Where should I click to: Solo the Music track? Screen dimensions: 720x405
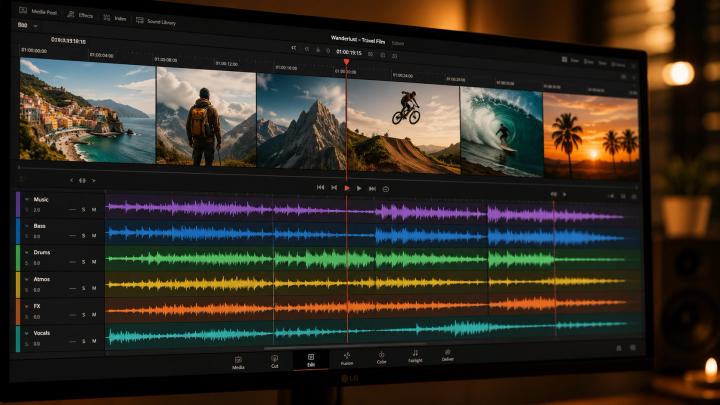tap(84, 209)
